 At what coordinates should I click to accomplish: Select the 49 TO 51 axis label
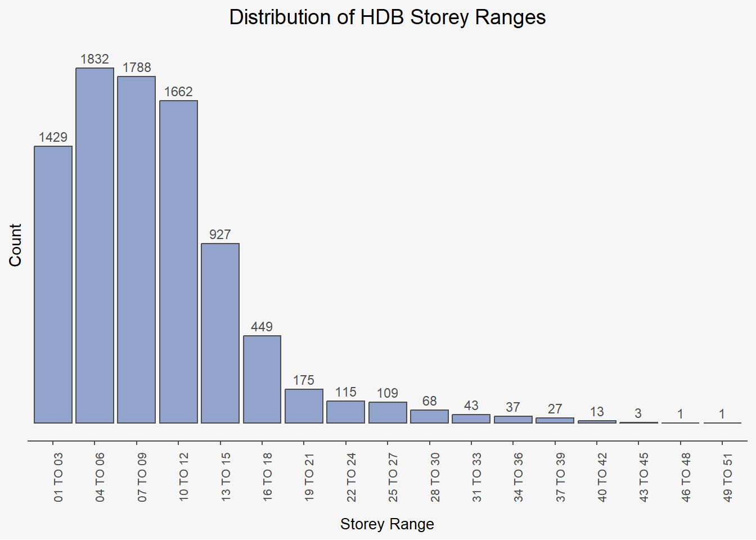point(728,477)
